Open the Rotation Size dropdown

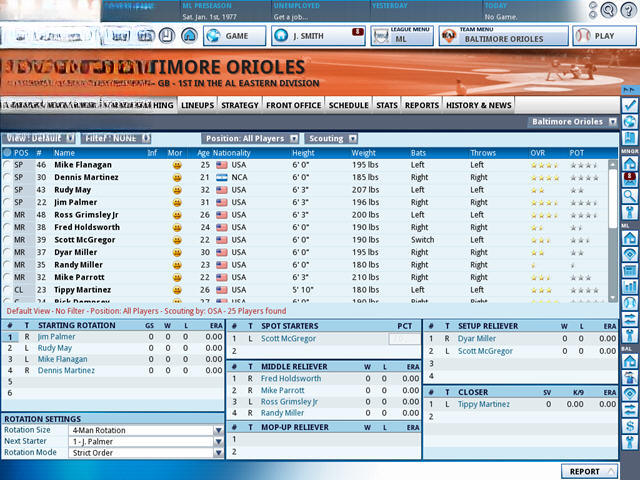146,430
